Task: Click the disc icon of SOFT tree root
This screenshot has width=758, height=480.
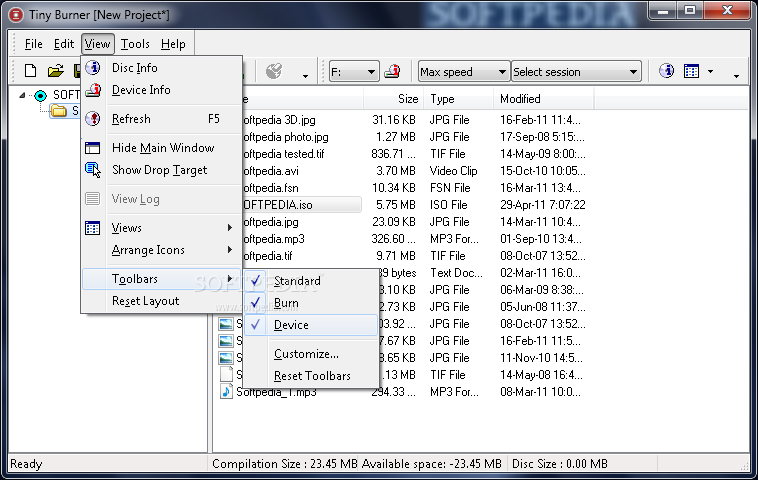Action: click(41, 95)
